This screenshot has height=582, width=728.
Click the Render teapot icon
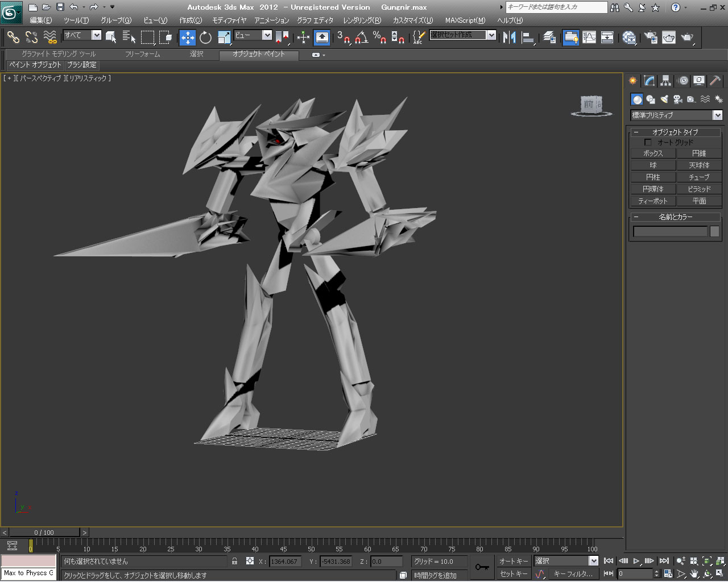tap(687, 38)
